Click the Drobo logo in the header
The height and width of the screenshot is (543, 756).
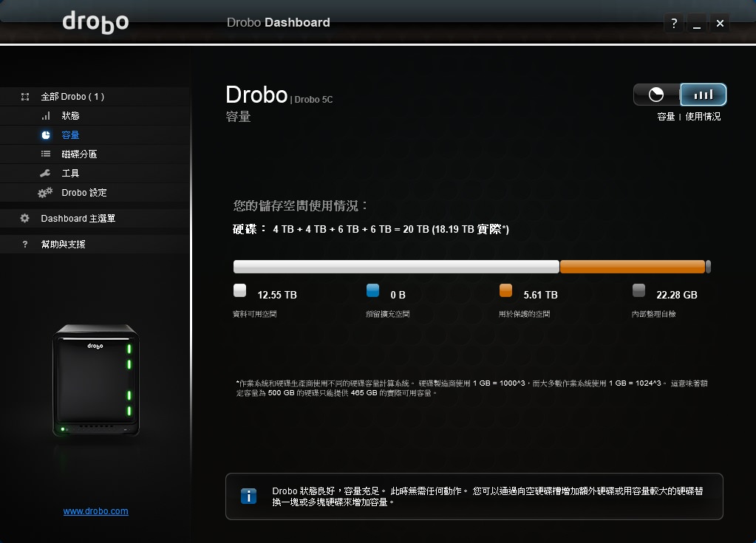[95, 22]
